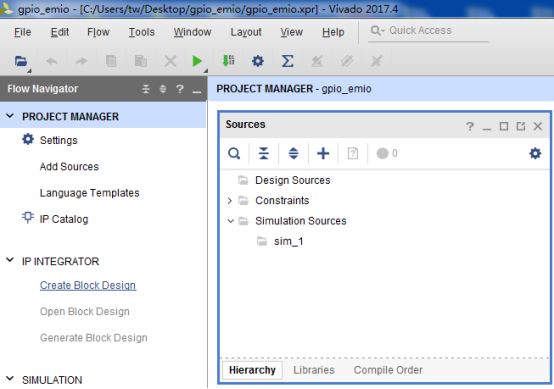The width and height of the screenshot is (554, 389).
Task: Collapse the IP INTEGRATOR section
Action: point(10,260)
